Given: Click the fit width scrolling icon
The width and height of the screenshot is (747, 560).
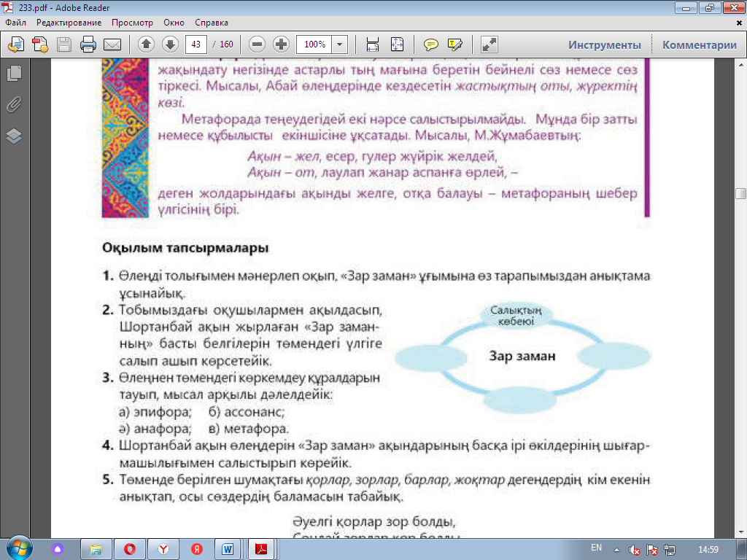Looking at the screenshot, I should pyautogui.click(x=373, y=44).
